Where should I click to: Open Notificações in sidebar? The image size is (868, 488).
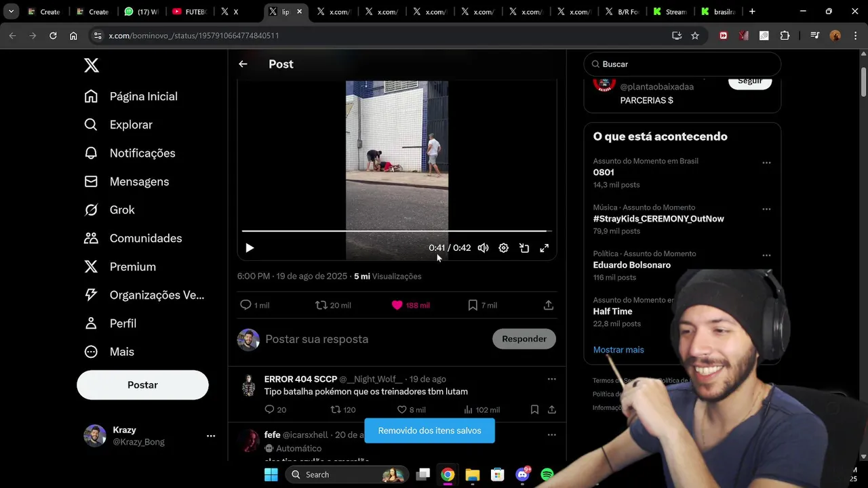click(x=130, y=153)
